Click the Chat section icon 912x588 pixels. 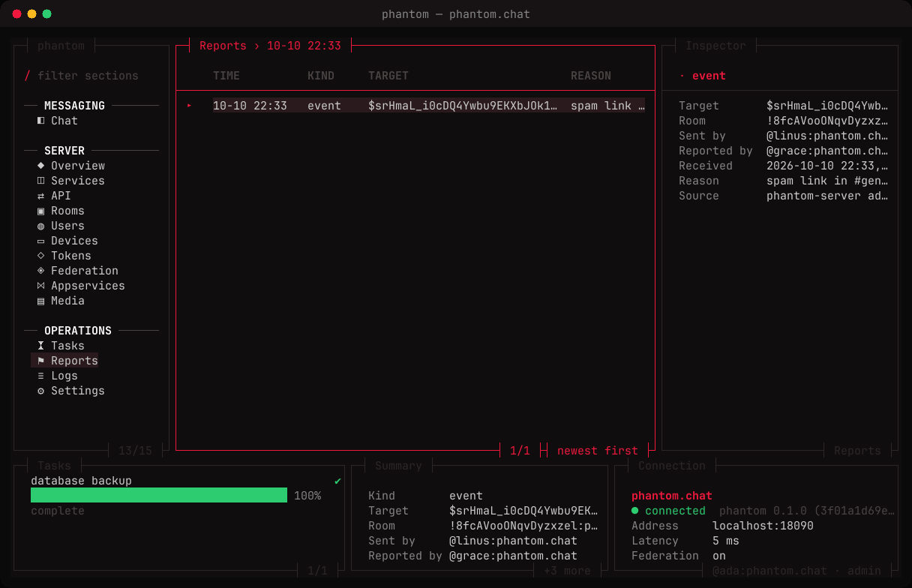pyautogui.click(x=41, y=121)
